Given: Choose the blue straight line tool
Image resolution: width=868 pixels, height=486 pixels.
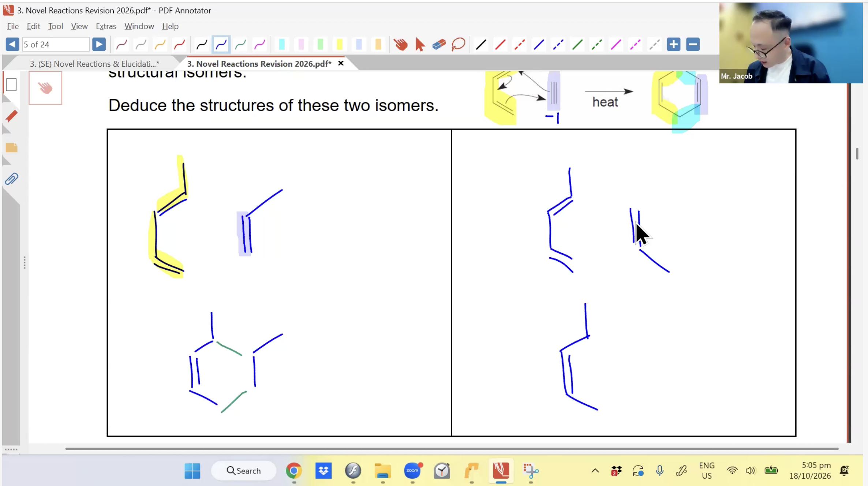Looking at the screenshot, I should (539, 45).
